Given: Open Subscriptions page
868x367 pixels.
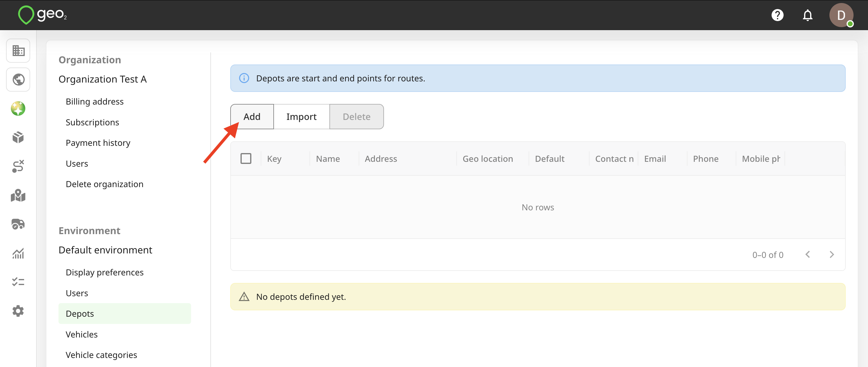Looking at the screenshot, I should point(92,122).
